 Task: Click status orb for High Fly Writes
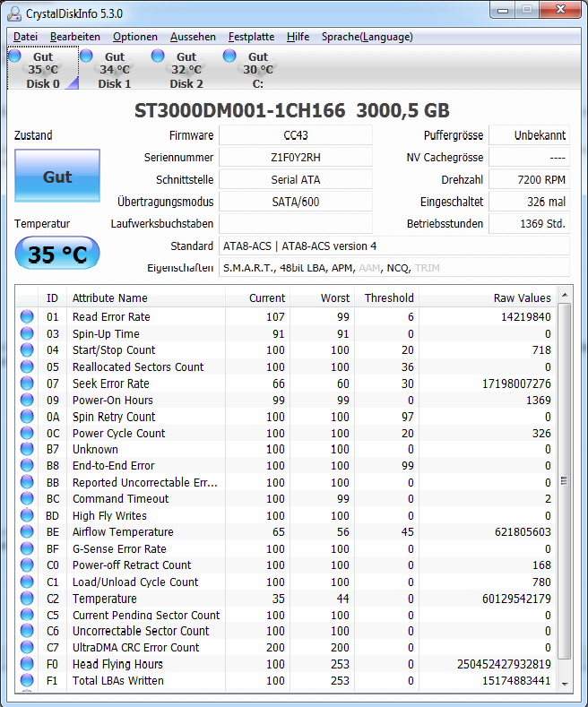click(x=27, y=515)
